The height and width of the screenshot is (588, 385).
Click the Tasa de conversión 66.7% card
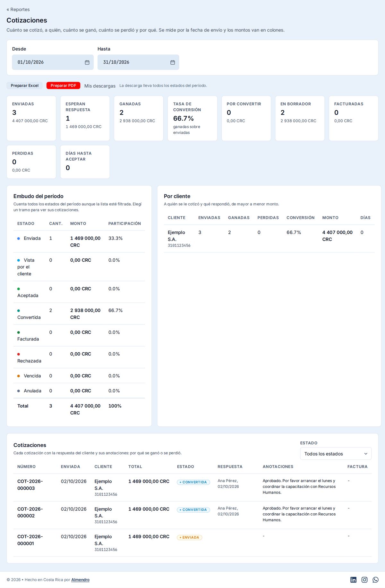pos(193,118)
